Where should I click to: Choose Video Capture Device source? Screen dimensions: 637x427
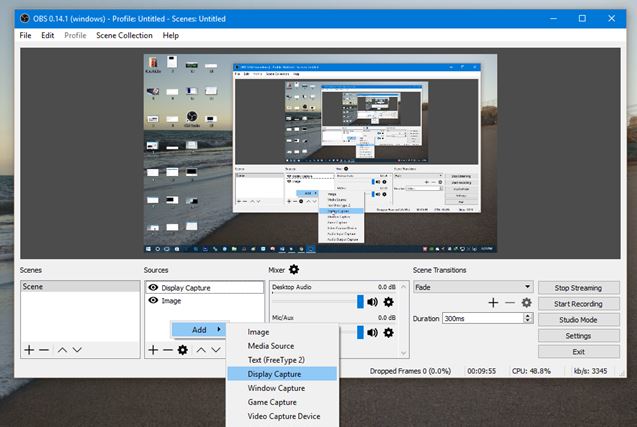[x=282, y=416]
